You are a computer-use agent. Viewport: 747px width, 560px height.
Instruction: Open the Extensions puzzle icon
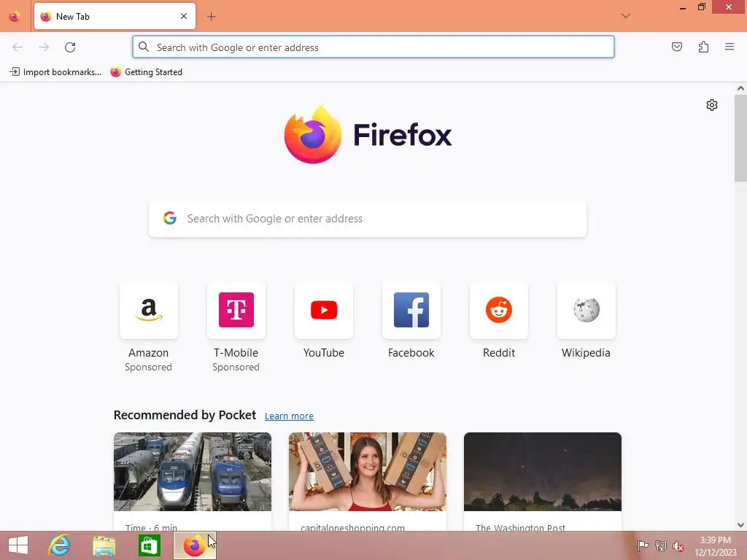pos(703,47)
